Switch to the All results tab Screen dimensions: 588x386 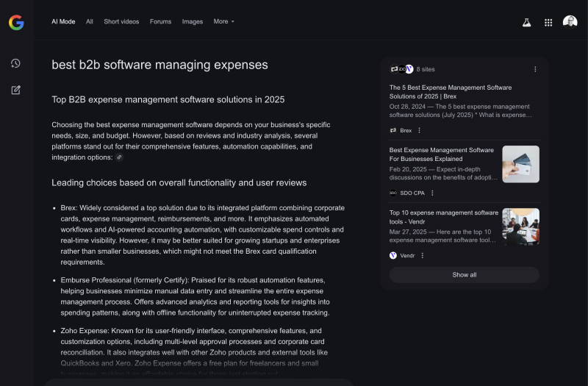pos(89,21)
